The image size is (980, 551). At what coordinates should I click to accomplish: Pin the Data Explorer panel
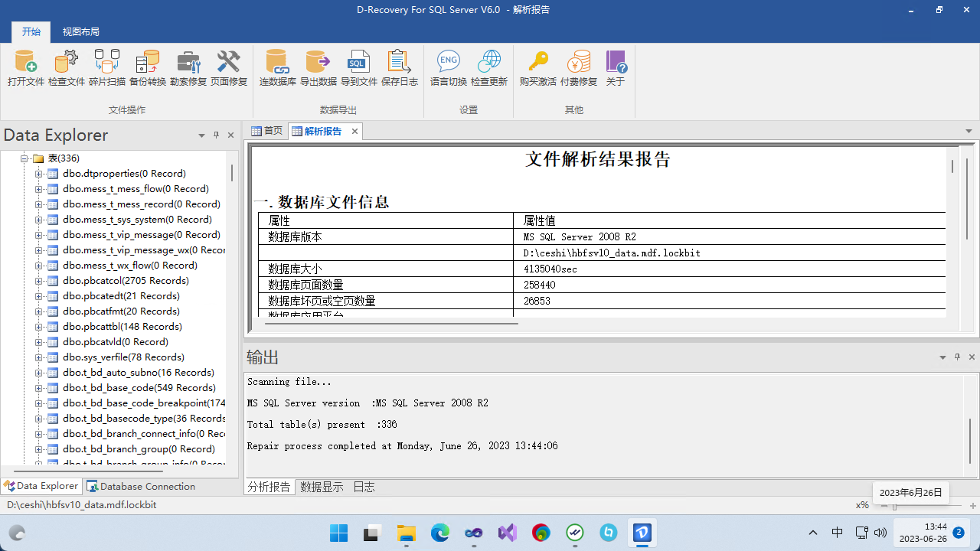[217, 135]
